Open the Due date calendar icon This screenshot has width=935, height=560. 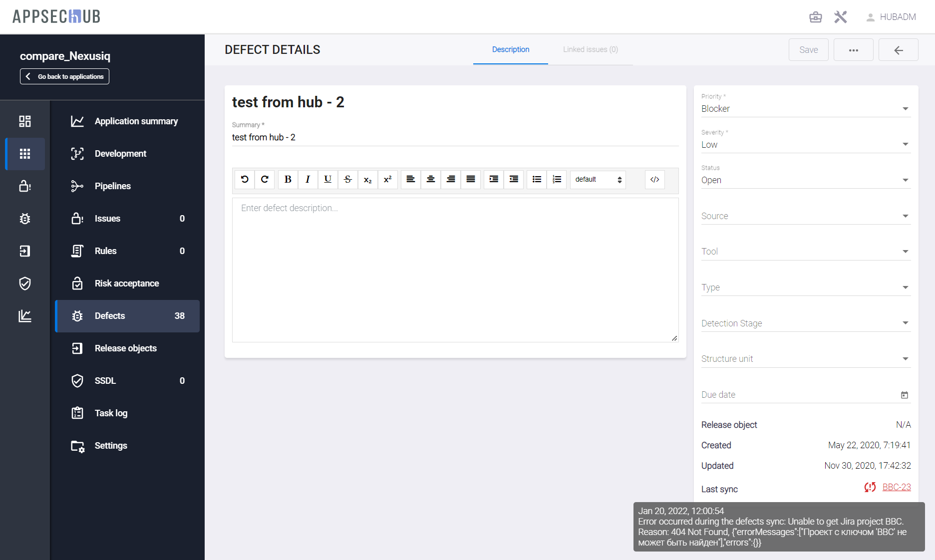click(904, 395)
